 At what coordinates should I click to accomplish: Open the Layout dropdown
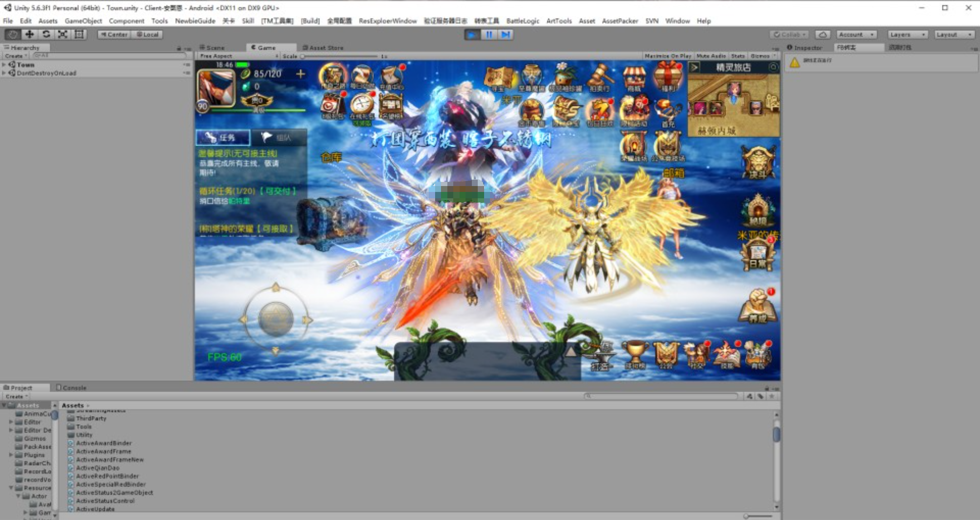[954, 34]
